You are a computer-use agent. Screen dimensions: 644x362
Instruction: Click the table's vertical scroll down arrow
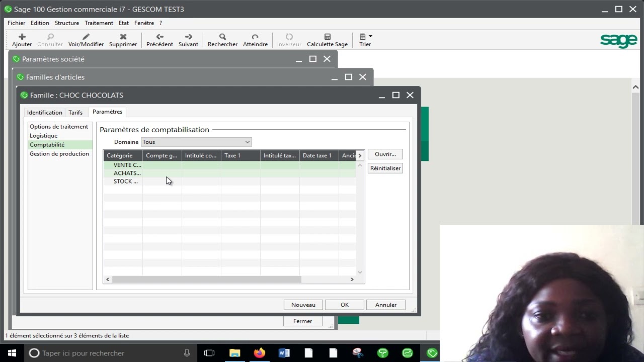tap(360, 272)
